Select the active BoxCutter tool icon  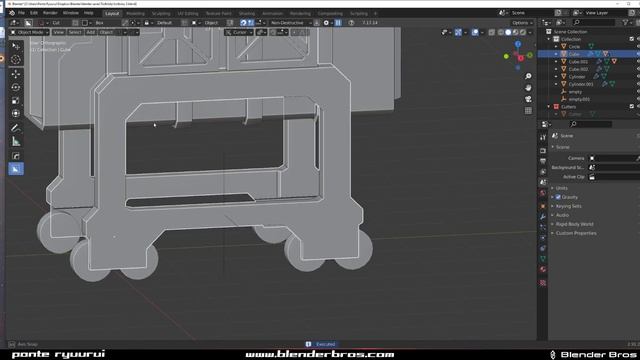[16, 169]
